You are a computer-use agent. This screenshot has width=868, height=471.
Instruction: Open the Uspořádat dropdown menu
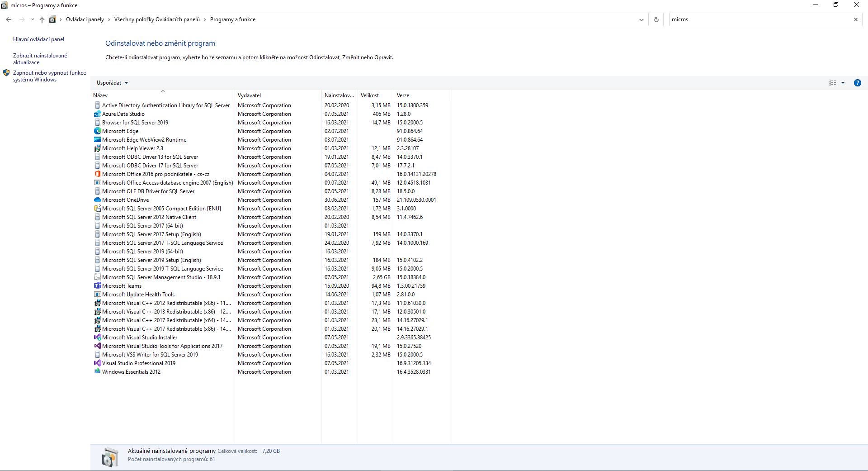tap(112, 83)
